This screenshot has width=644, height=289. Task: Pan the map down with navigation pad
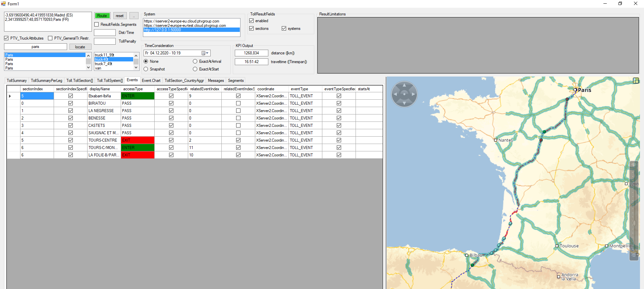tap(404, 103)
